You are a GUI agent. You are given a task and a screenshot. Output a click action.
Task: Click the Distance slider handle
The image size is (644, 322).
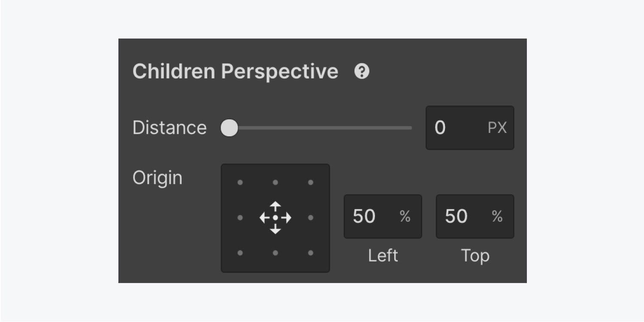[x=230, y=128]
